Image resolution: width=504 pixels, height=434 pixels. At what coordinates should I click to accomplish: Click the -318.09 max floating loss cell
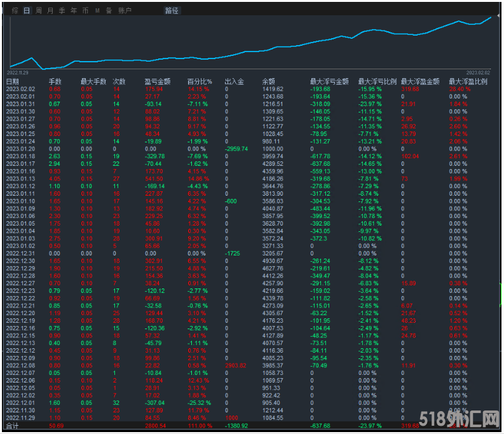click(x=320, y=104)
